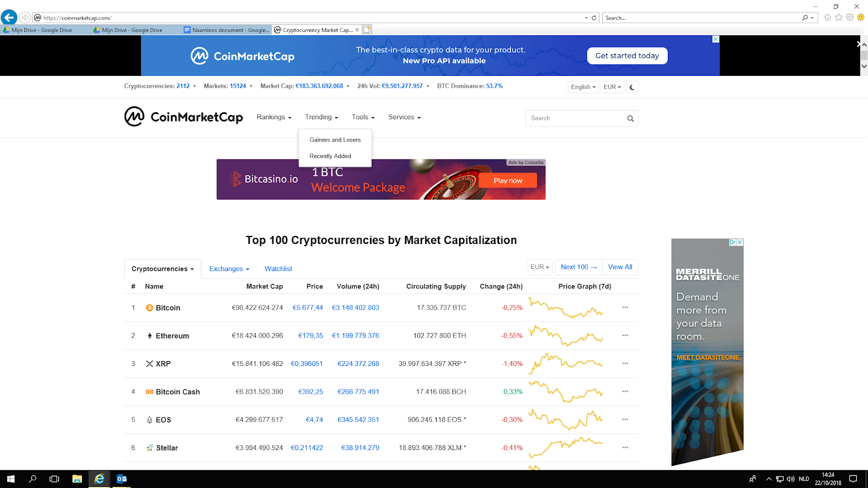Collapse the Trending dropdown menu
This screenshot has width=868, height=488.
tap(321, 117)
